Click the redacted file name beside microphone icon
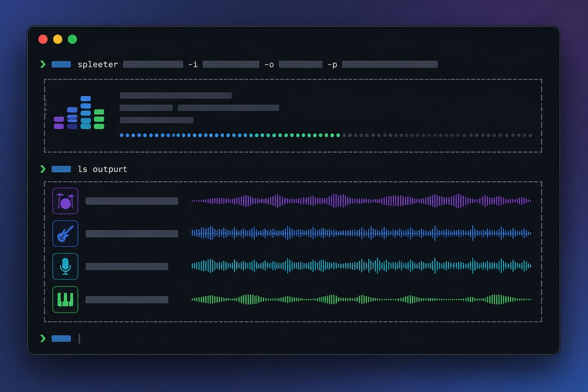 (127, 266)
